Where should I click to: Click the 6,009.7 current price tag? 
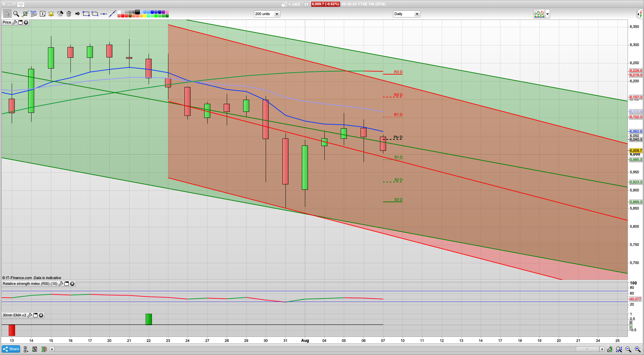(636, 150)
